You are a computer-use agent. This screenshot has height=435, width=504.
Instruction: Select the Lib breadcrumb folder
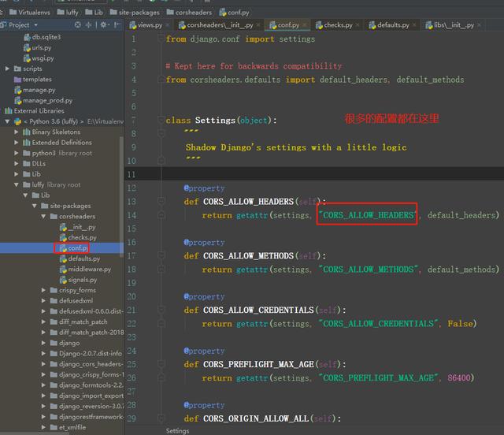[94, 13]
